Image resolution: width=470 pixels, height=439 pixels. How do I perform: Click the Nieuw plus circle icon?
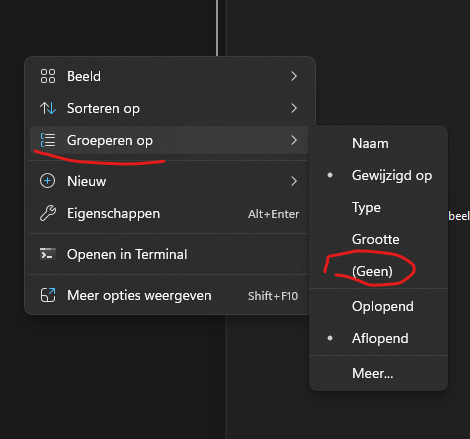(x=48, y=181)
